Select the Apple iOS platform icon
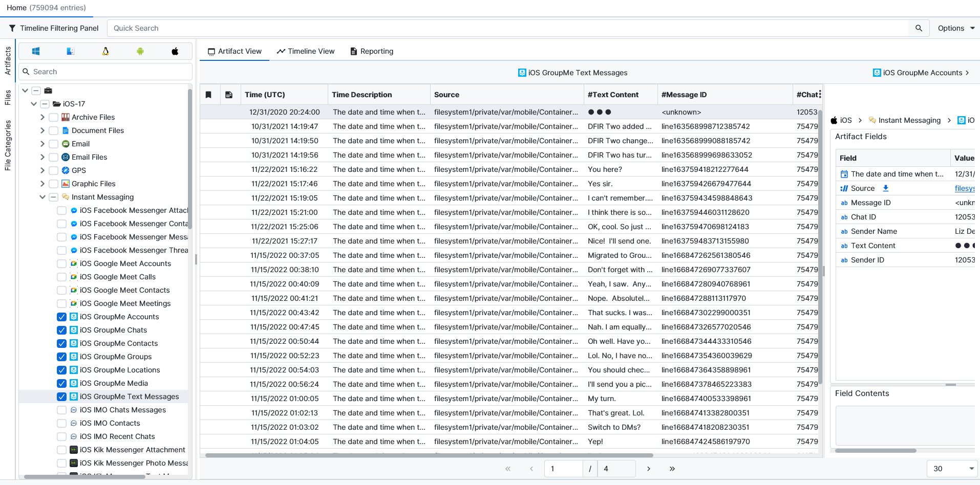 coord(175,51)
